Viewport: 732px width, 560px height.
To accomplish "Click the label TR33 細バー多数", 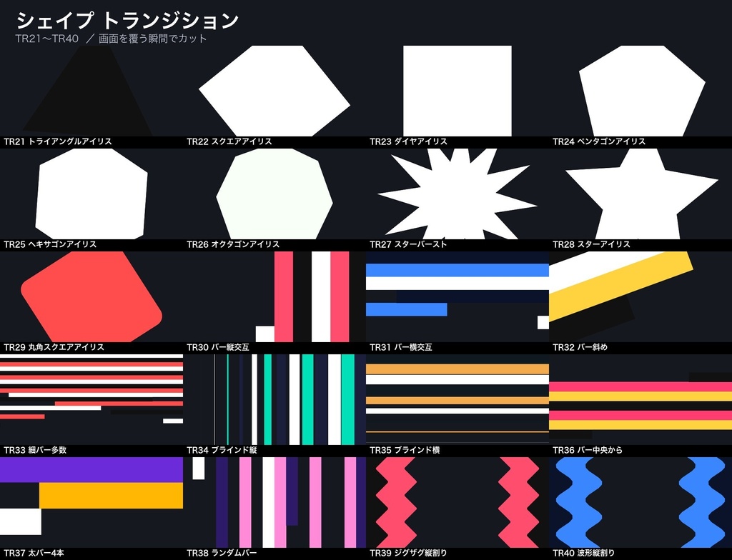I will point(35,450).
